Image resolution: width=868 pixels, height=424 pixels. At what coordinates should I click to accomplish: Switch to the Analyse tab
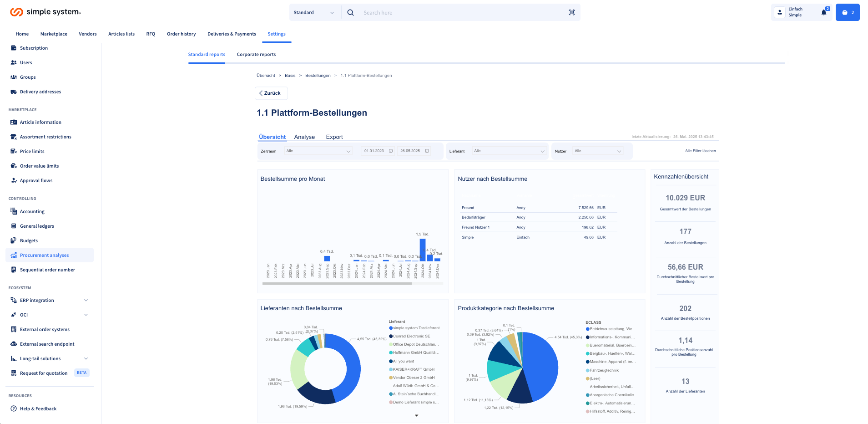[304, 137]
